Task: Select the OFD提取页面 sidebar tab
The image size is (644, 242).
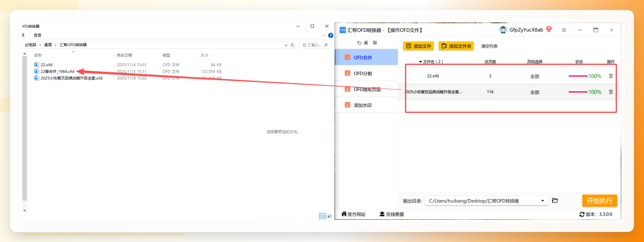Action: click(x=366, y=89)
